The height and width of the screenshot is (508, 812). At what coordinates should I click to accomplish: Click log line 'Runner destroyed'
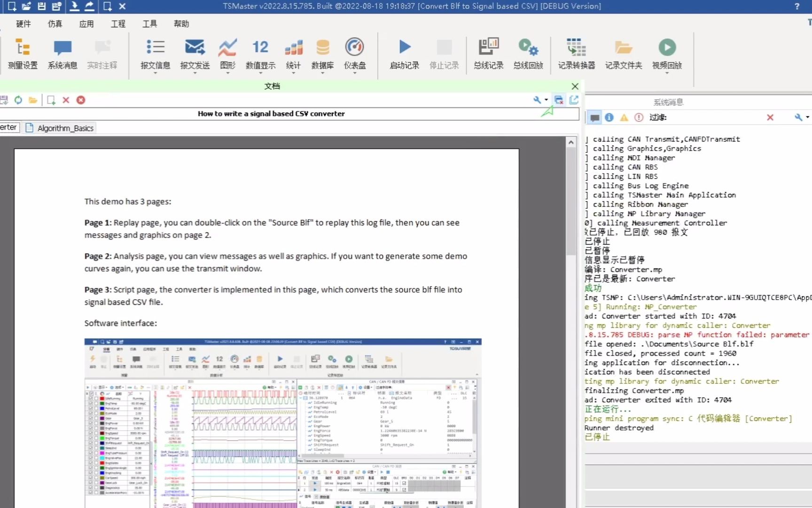point(619,428)
